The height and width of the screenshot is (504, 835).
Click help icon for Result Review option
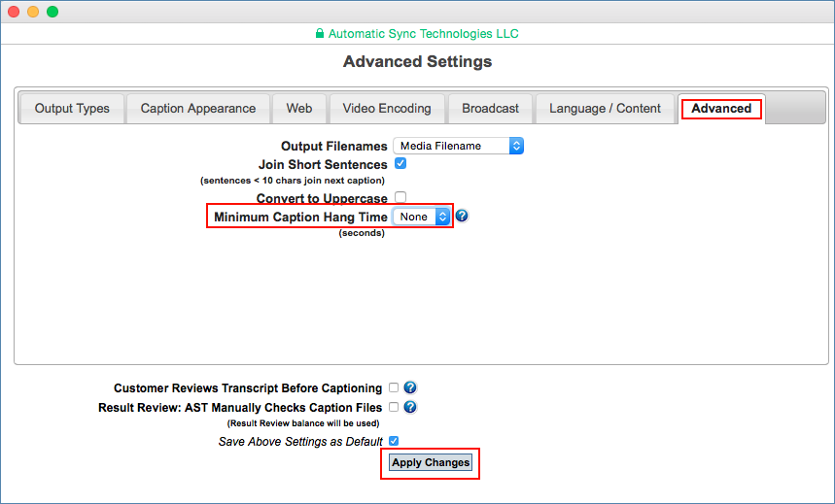click(x=410, y=407)
